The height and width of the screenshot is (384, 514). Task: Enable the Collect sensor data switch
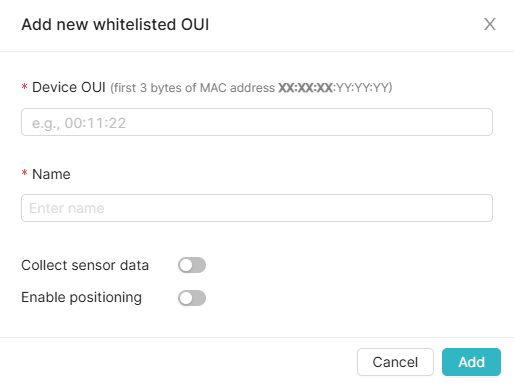[x=192, y=265]
